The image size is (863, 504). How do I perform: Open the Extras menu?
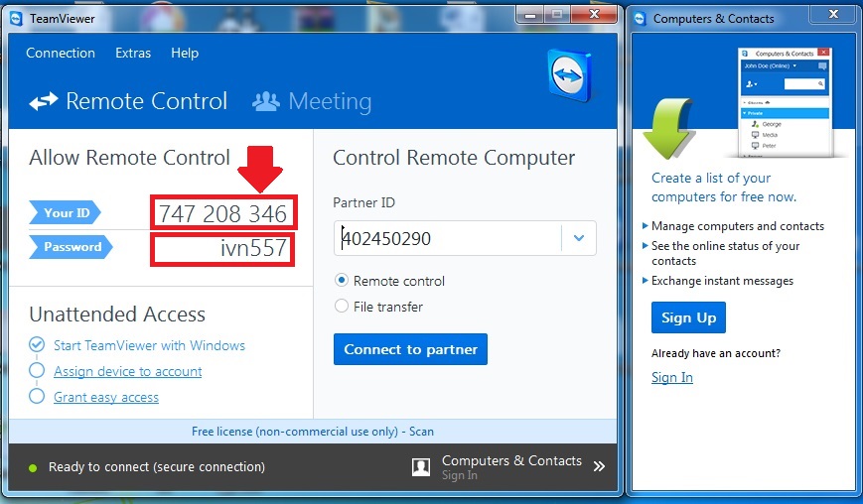[x=133, y=53]
